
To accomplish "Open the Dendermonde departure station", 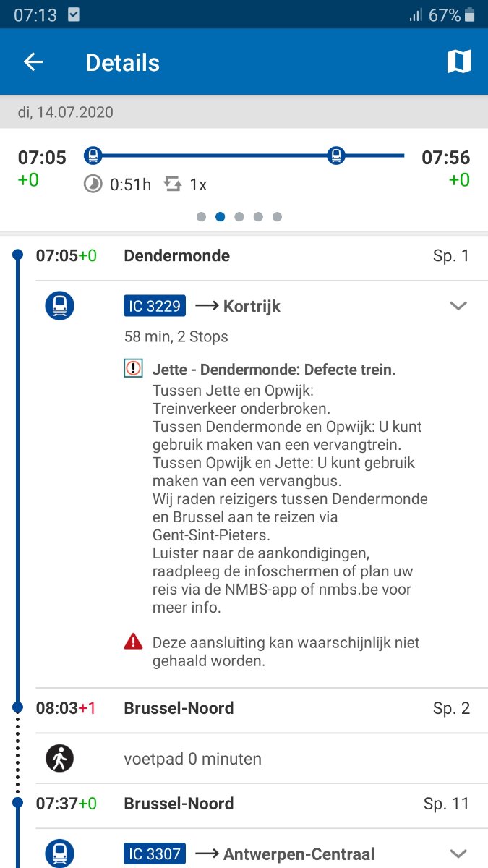I will (x=177, y=255).
